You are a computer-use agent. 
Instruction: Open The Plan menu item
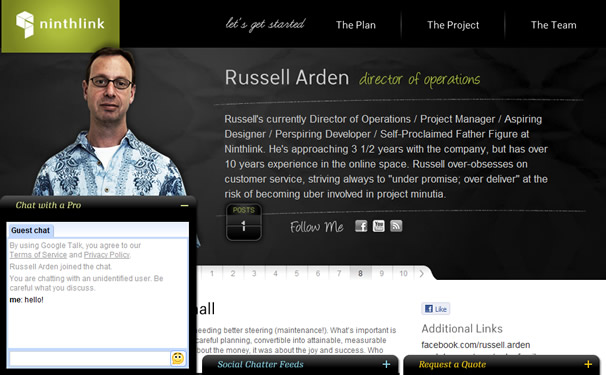[x=356, y=25]
